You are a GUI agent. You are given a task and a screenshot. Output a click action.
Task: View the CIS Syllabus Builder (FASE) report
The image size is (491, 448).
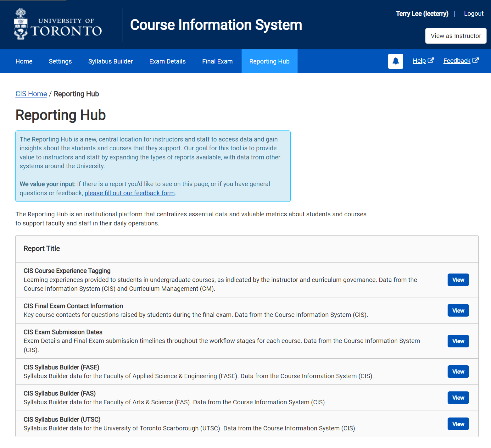tap(458, 372)
